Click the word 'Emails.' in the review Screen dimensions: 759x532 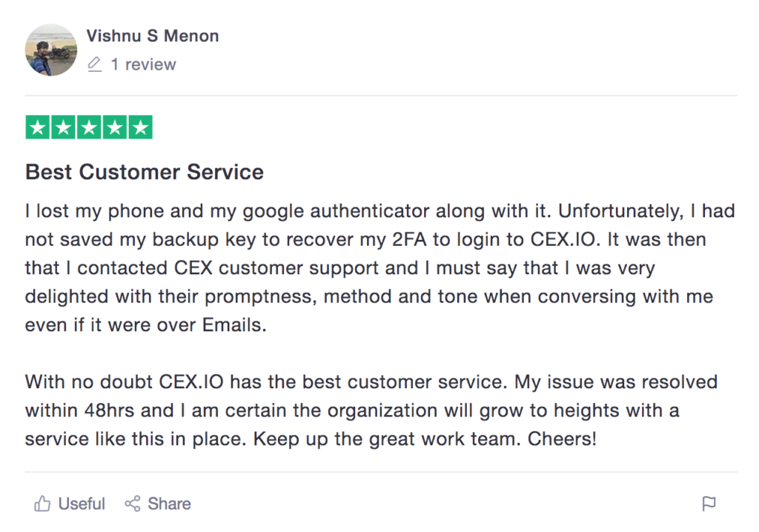tap(234, 325)
